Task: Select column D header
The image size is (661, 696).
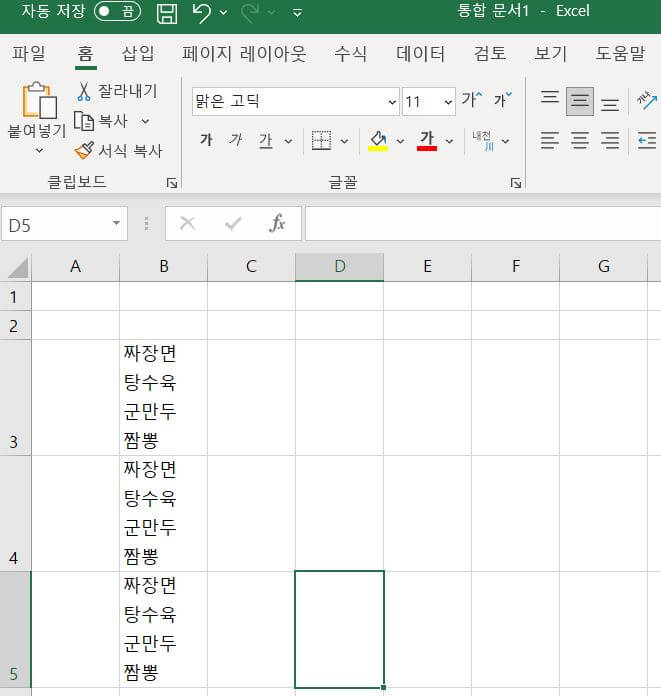Action: 340,266
